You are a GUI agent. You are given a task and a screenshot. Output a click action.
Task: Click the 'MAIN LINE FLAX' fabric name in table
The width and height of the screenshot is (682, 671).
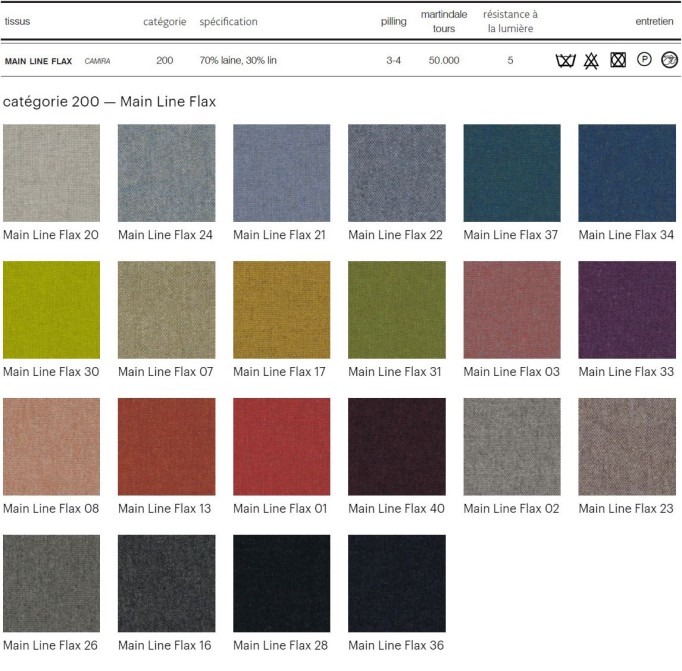pos(38,61)
